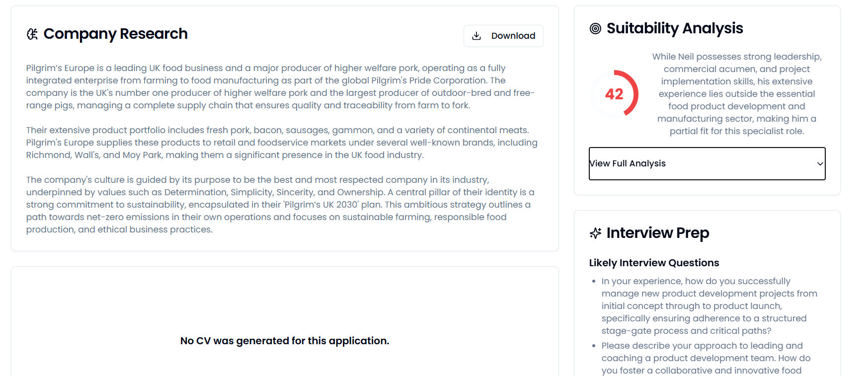This screenshot has height=376, width=868.
Task: Click the download arrow icon on Download button
Action: (476, 35)
